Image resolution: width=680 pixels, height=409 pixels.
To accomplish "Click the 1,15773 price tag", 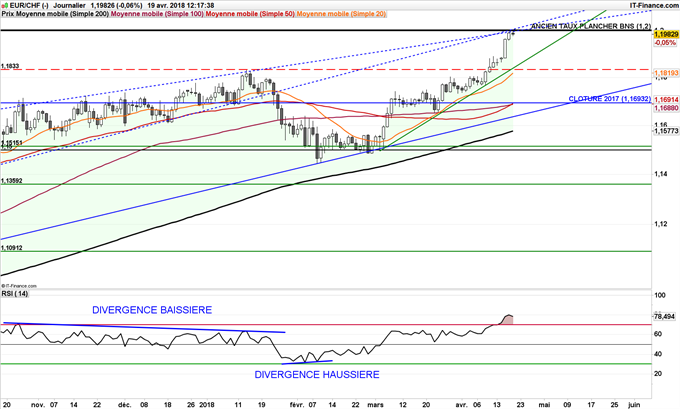I will [666, 131].
